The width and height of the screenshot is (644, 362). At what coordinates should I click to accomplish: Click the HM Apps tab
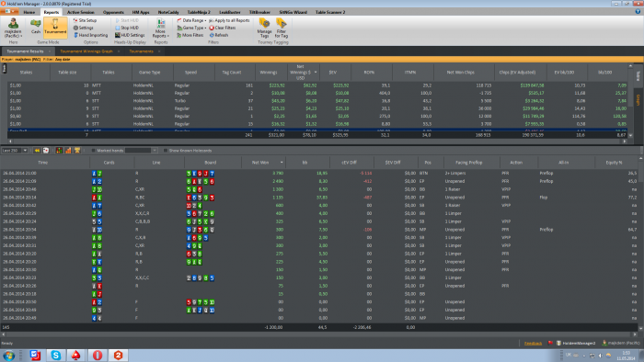[x=141, y=12]
